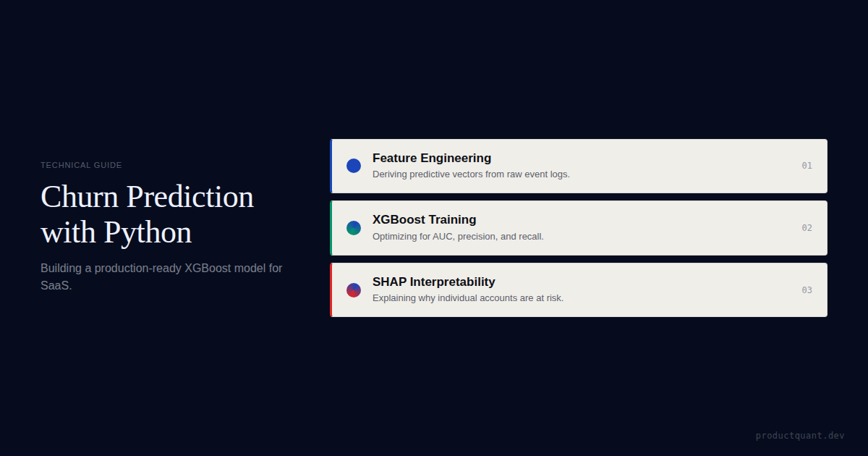Viewport: 868px width, 456px height.
Task: Click the green accent bar on second card
Action: click(x=331, y=228)
